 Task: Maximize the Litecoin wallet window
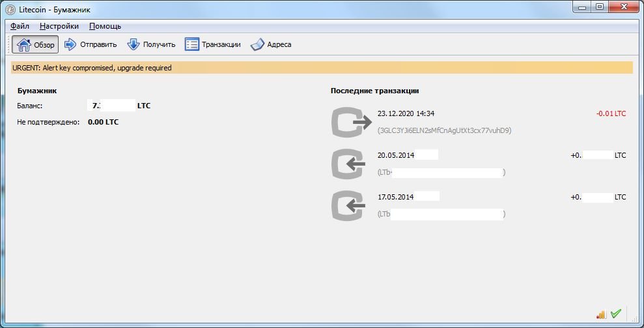(600, 7)
